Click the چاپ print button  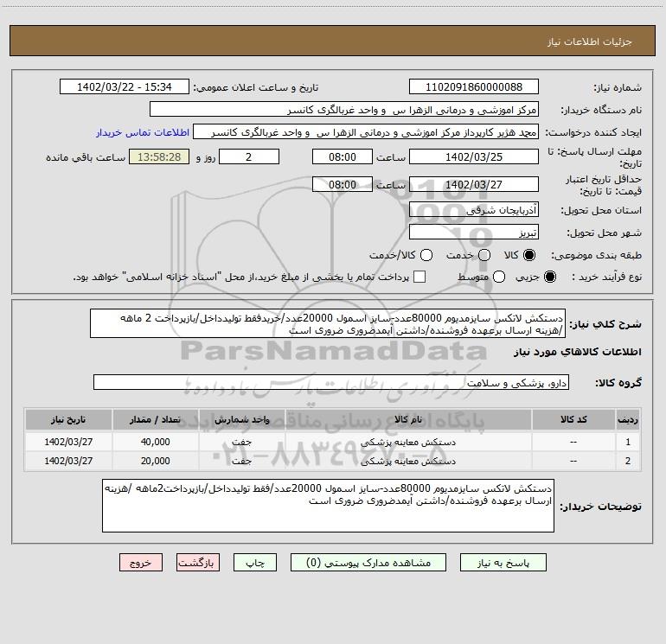[x=255, y=563]
